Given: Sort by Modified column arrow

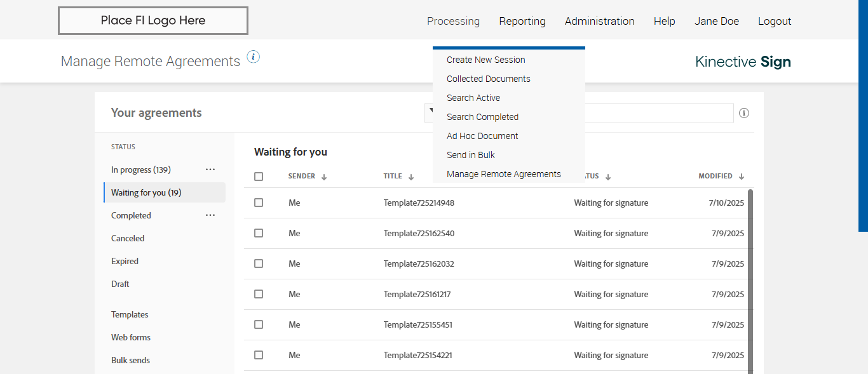Looking at the screenshot, I should pos(742,177).
